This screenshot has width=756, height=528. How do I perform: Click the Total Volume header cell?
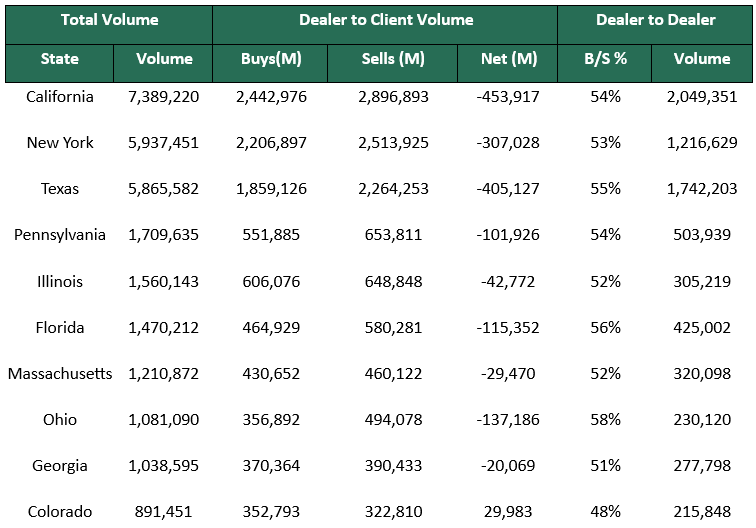pyautogui.click(x=109, y=20)
